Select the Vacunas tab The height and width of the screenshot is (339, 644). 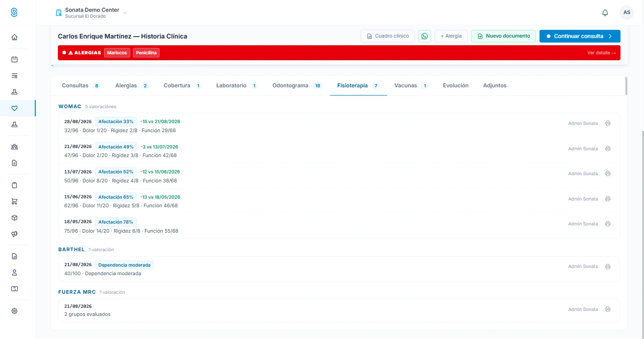(411, 86)
